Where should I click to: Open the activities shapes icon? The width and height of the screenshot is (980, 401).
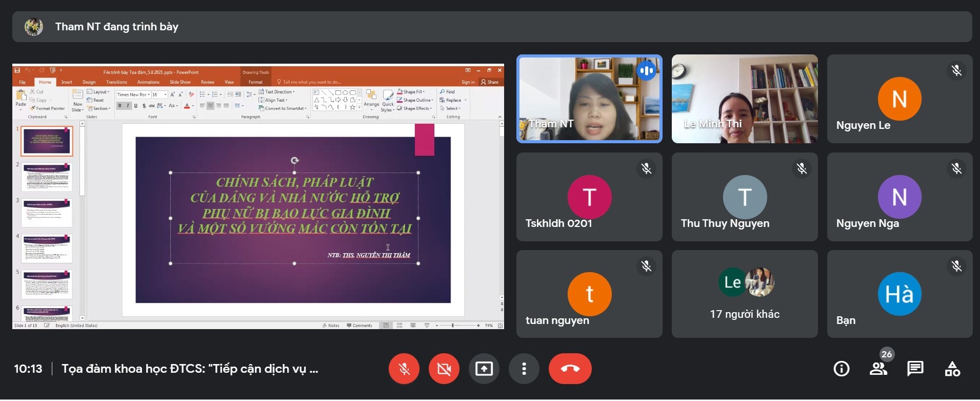[952, 369]
